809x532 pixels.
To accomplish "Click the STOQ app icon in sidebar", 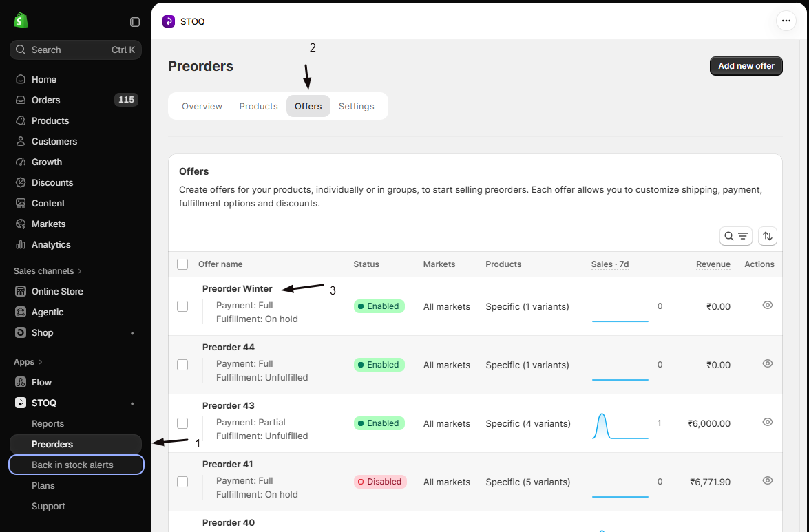I will pyautogui.click(x=21, y=403).
